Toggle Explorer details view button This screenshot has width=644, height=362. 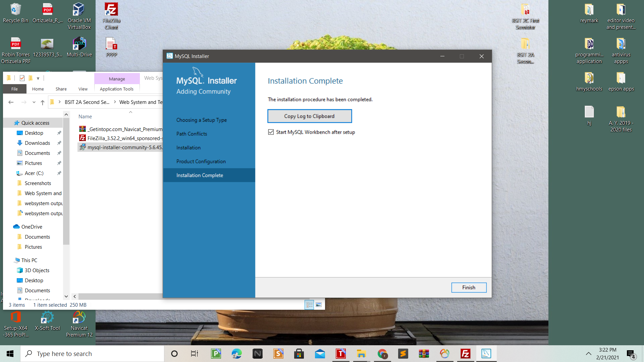(309, 305)
